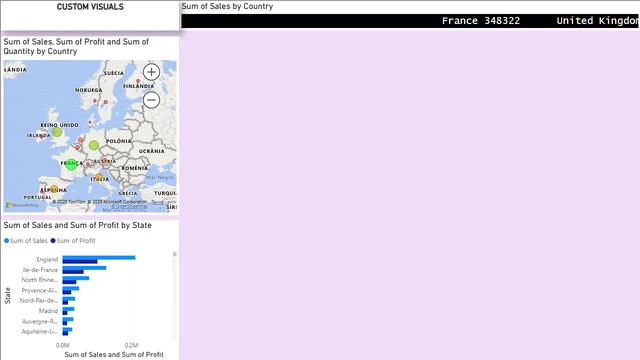The height and width of the screenshot is (360, 640).
Task: Click the Ile-de-France state label
Action: click(x=40, y=270)
